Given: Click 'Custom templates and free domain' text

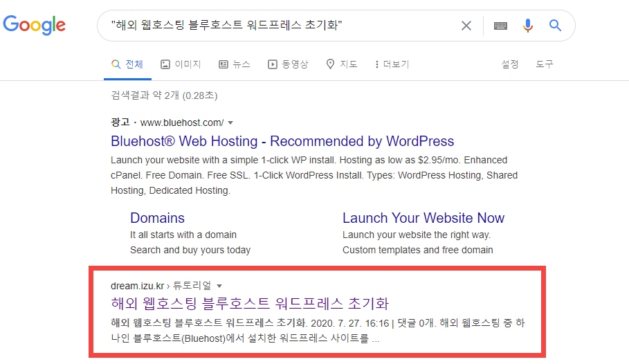Looking at the screenshot, I should [417, 250].
